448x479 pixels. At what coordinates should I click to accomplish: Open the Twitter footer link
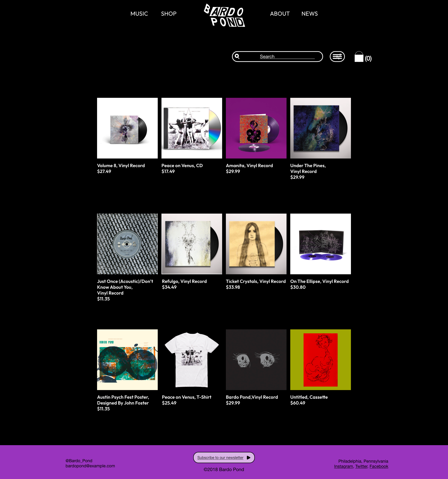(x=361, y=466)
